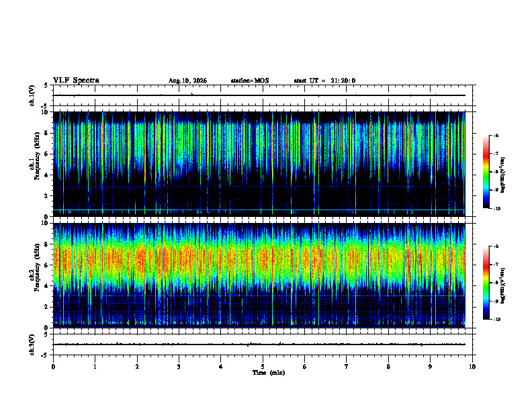The height and width of the screenshot is (411, 532).
Task: Click the "VLF Spectra" plot title
Action: click(x=76, y=81)
